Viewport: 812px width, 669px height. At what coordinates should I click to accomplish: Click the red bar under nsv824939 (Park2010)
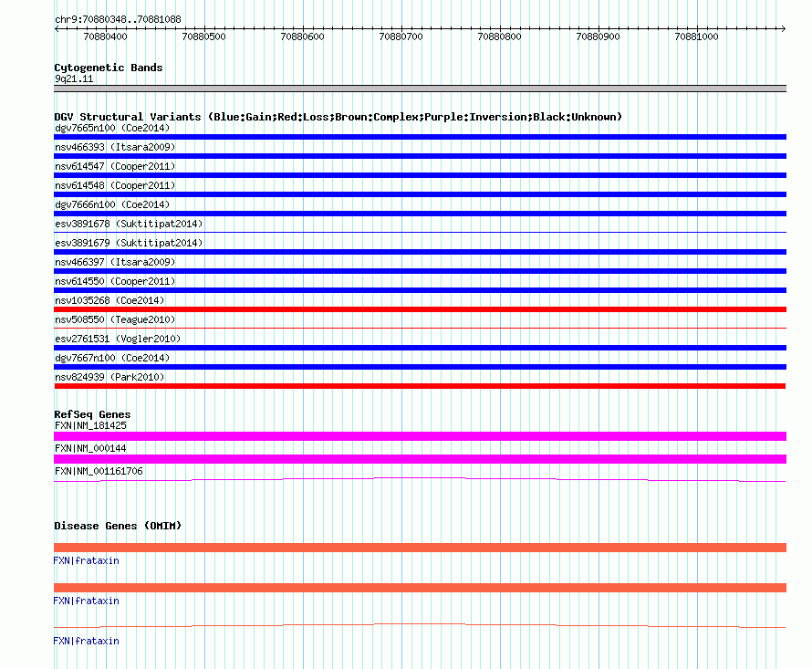pos(420,386)
